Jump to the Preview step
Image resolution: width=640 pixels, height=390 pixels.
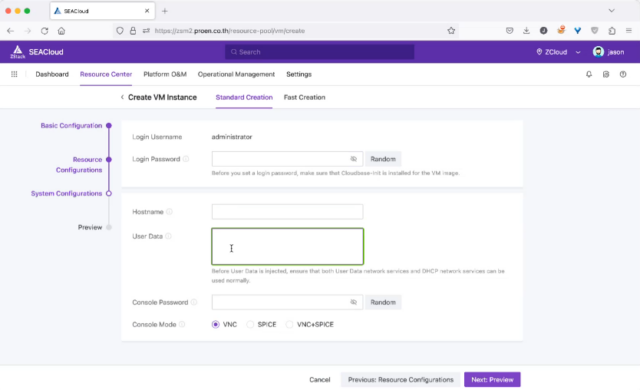point(90,227)
